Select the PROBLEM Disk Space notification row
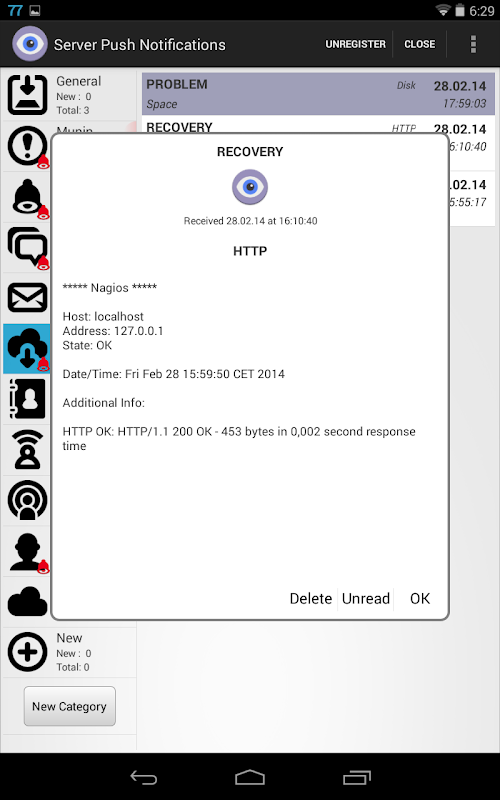The width and height of the screenshot is (500, 800). click(318, 94)
